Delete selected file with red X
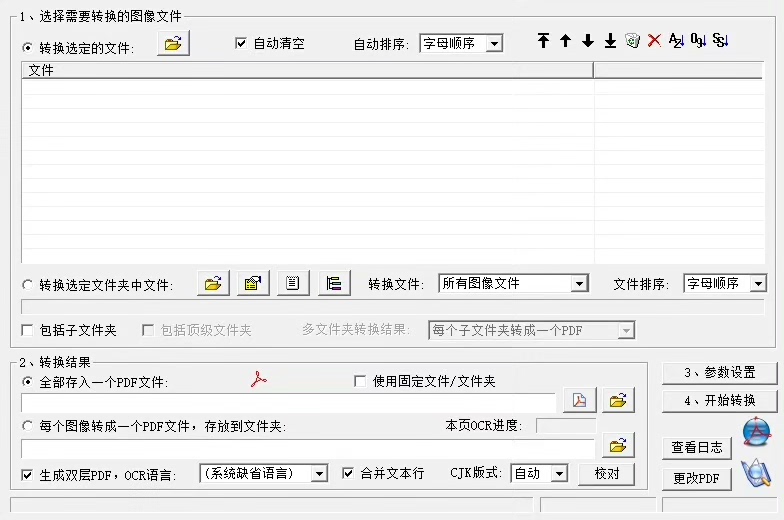This screenshot has height=520, width=784. click(x=654, y=40)
